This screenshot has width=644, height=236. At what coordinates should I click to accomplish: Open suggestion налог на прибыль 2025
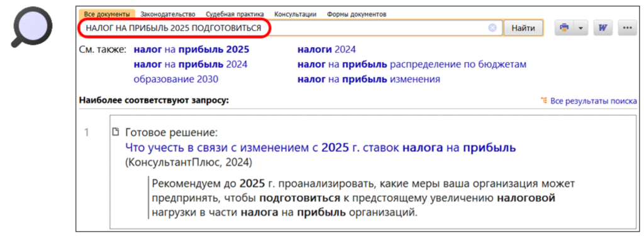[191, 50]
